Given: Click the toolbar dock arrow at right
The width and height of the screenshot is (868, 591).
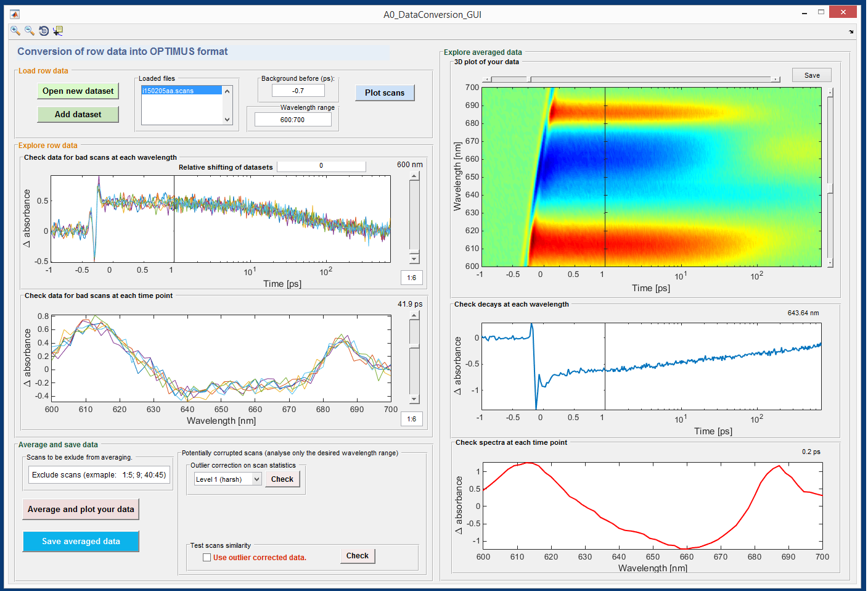Looking at the screenshot, I should coord(851,31).
